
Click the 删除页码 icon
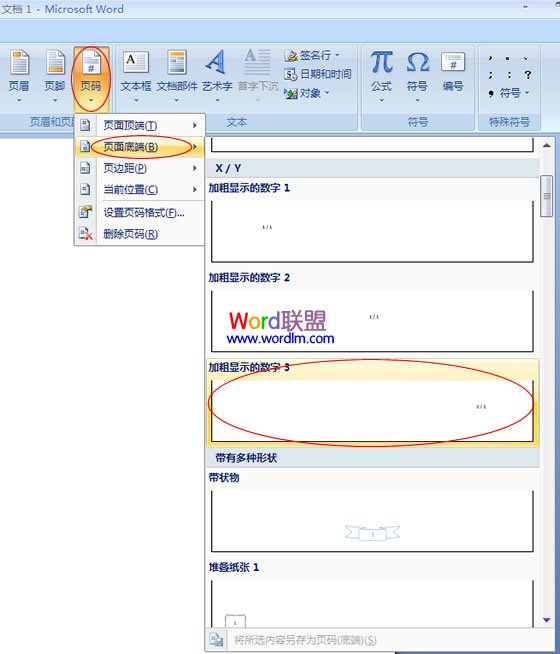tap(85, 234)
